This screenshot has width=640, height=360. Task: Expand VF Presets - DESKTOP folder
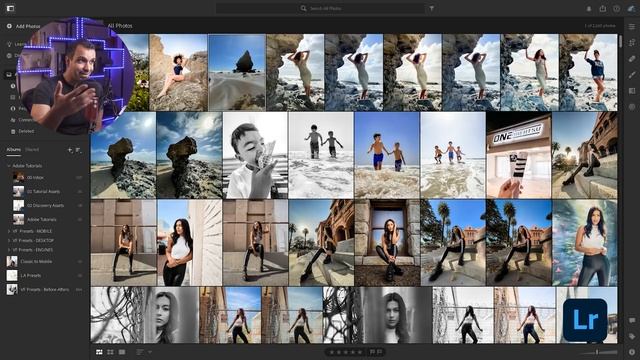tap(9, 241)
